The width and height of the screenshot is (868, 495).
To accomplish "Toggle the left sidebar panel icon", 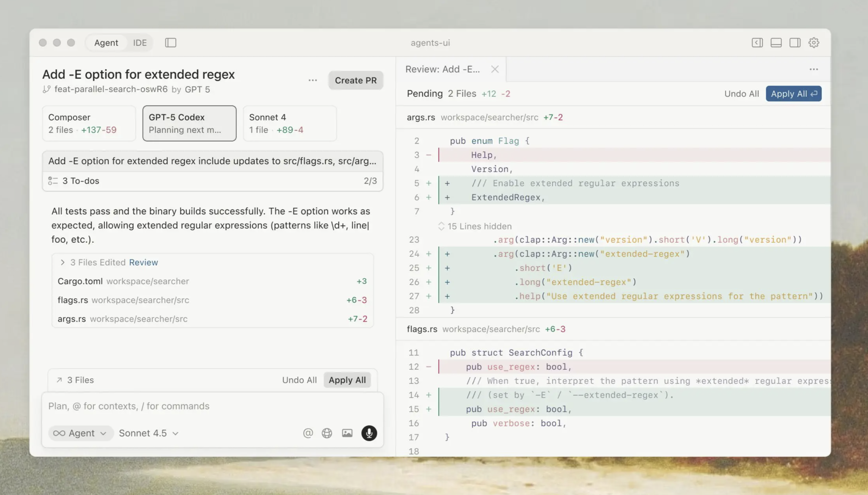I will pos(171,43).
